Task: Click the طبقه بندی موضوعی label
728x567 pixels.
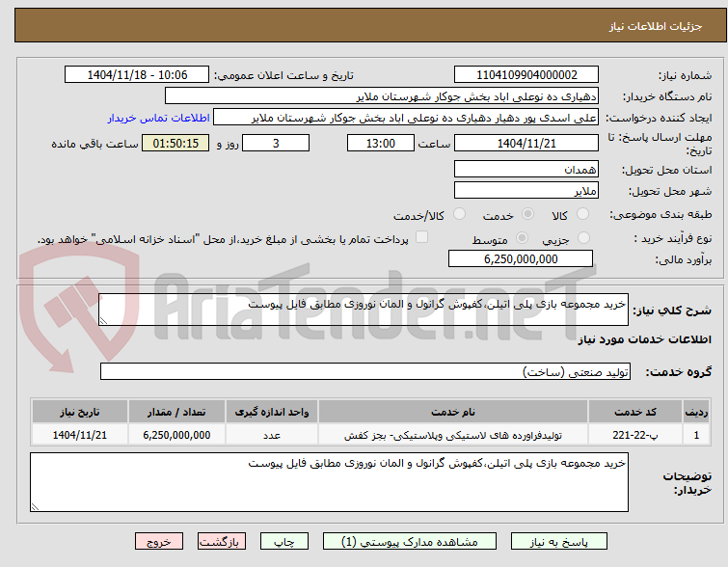Action: [661, 214]
